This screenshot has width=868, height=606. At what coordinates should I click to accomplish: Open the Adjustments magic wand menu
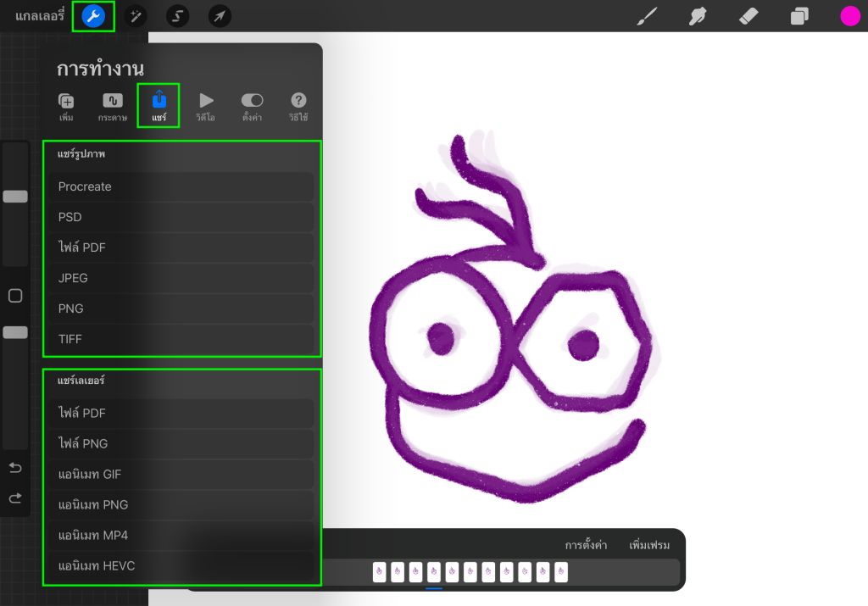tap(135, 16)
